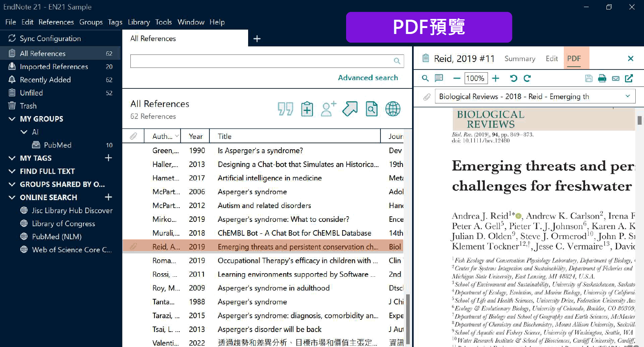Click the Share Group person-plus icon
The image size is (644, 347).
328,109
